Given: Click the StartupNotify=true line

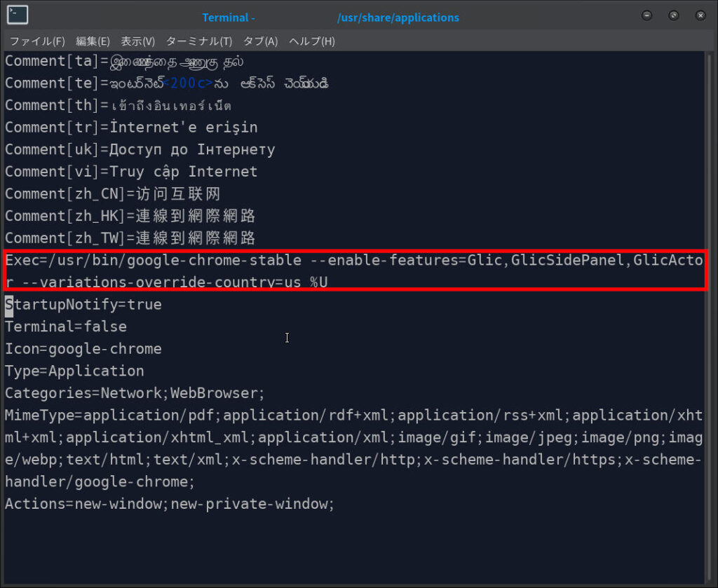Looking at the screenshot, I should coord(83,305).
